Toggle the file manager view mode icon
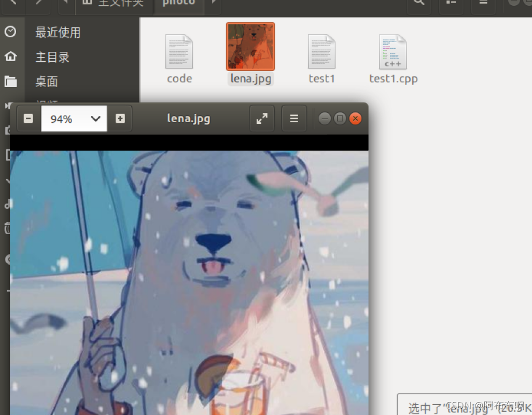 pos(451,3)
